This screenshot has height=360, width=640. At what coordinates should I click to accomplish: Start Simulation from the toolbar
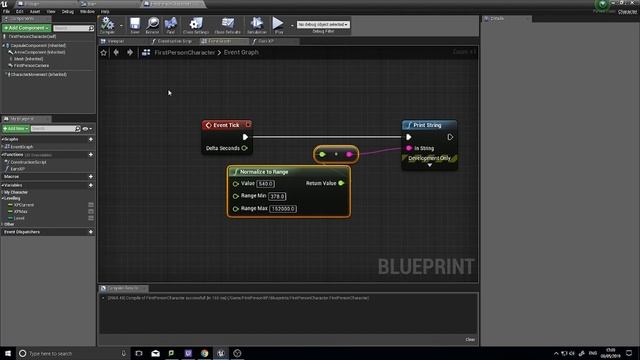[x=257, y=25]
